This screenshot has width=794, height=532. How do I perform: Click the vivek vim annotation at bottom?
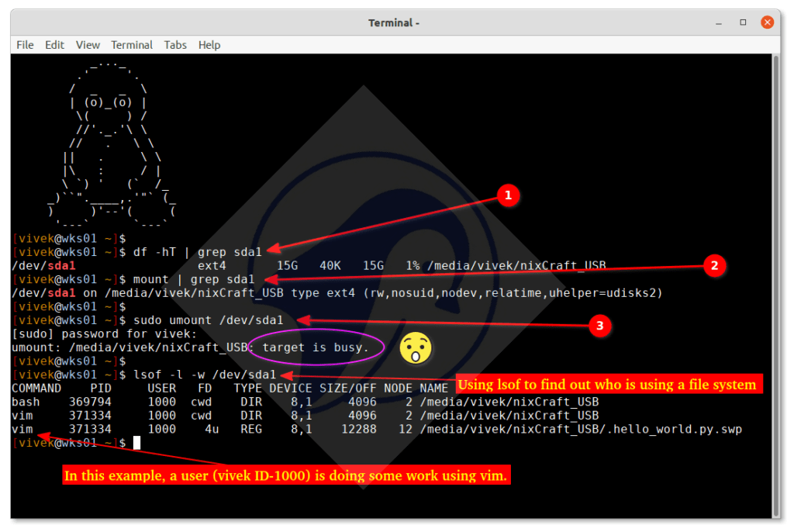[286, 475]
